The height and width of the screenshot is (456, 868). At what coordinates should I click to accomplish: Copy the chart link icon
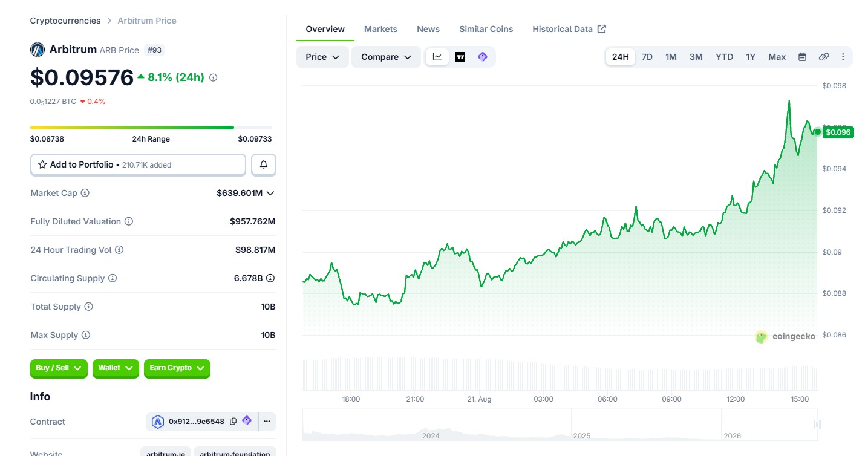pyautogui.click(x=824, y=57)
